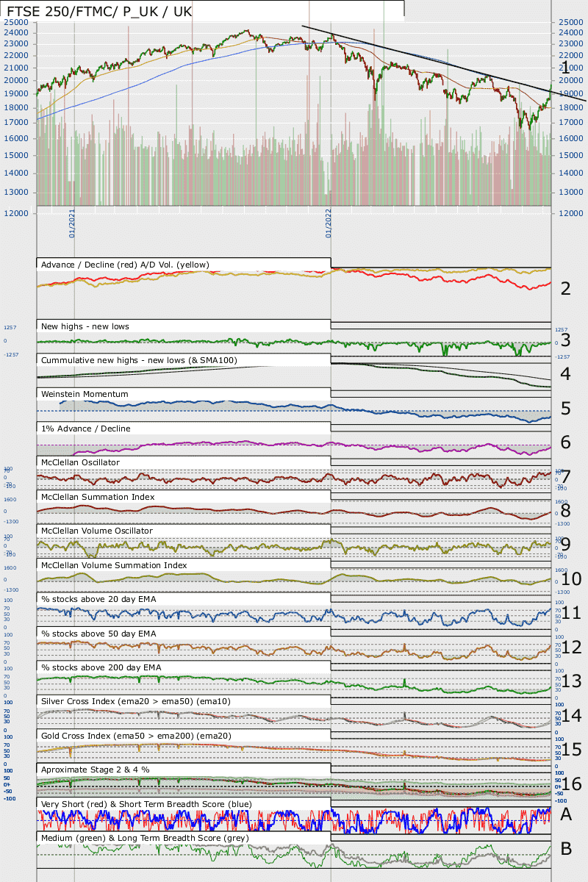The height and width of the screenshot is (882, 588).
Task: Click panel number 12 beside 50 day EMA
Action: [571, 648]
